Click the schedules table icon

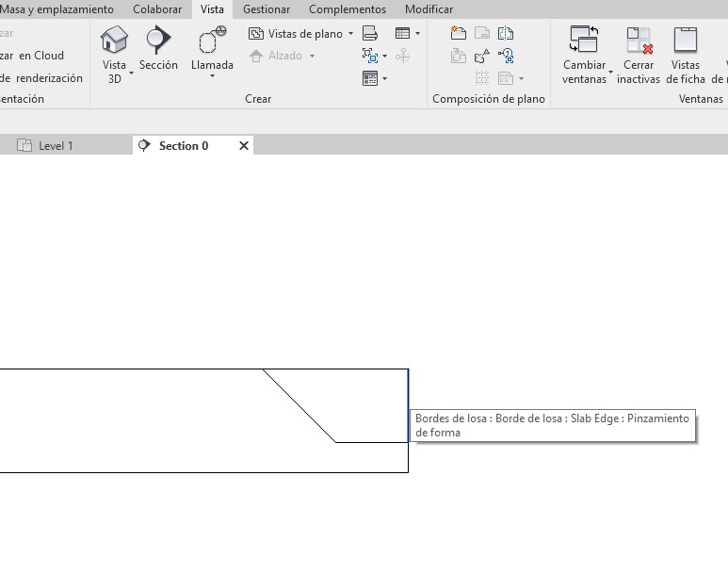point(403,33)
